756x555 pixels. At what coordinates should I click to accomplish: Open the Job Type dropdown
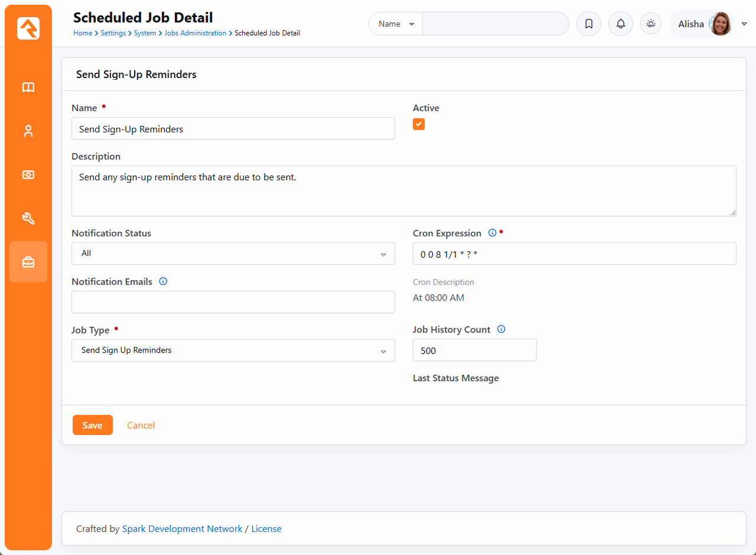point(233,350)
